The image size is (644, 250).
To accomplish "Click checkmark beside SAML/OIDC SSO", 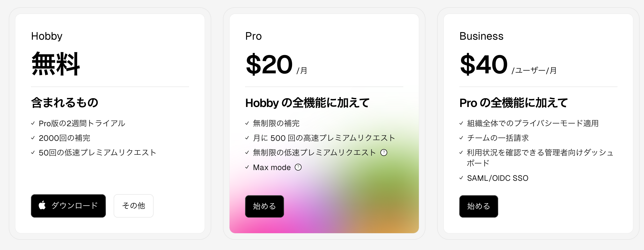I will (461, 178).
